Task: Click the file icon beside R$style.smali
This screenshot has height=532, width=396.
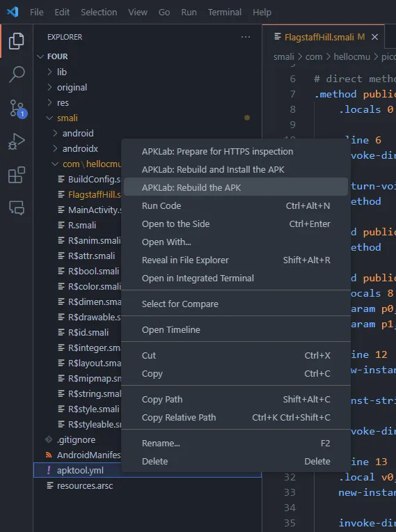Action: click(61, 409)
